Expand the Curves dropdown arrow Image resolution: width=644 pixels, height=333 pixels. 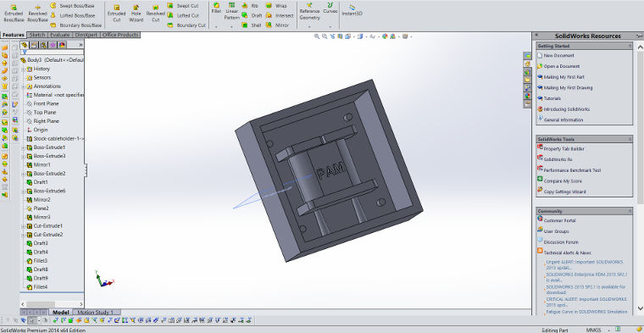coord(330,27)
